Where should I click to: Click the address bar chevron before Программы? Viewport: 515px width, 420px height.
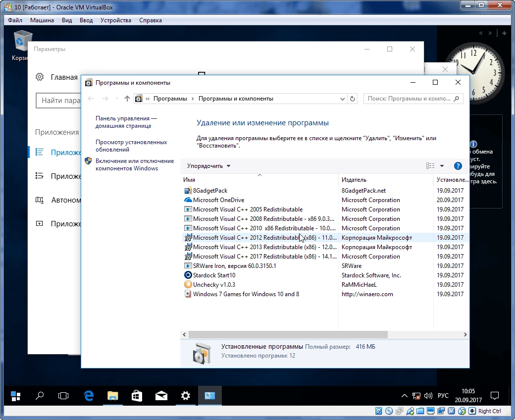(x=148, y=99)
